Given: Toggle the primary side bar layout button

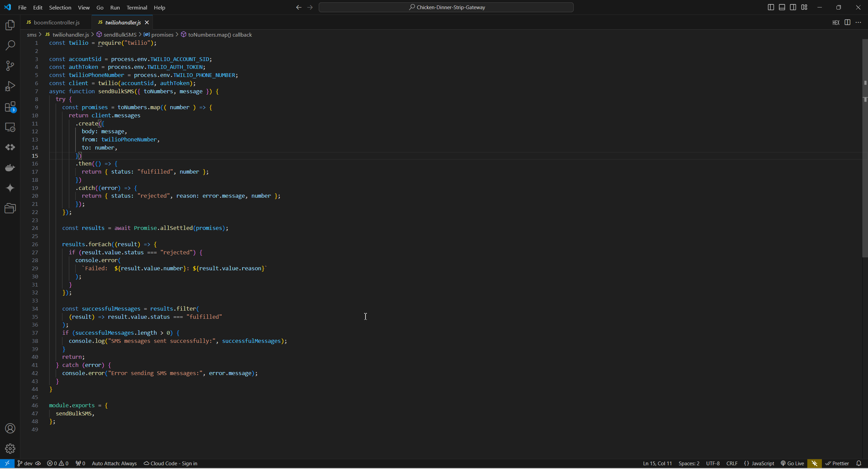Looking at the screenshot, I should point(771,7).
